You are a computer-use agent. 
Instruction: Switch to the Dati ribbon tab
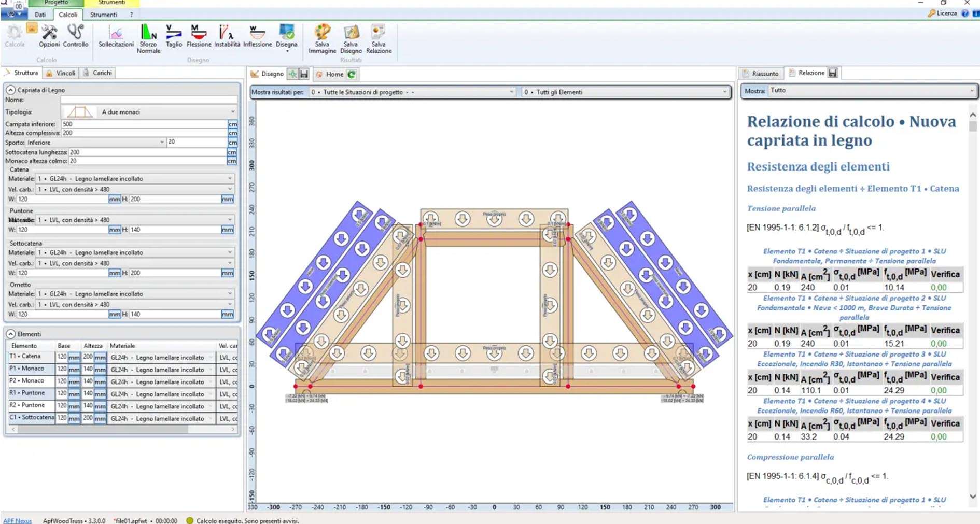click(40, 15)
